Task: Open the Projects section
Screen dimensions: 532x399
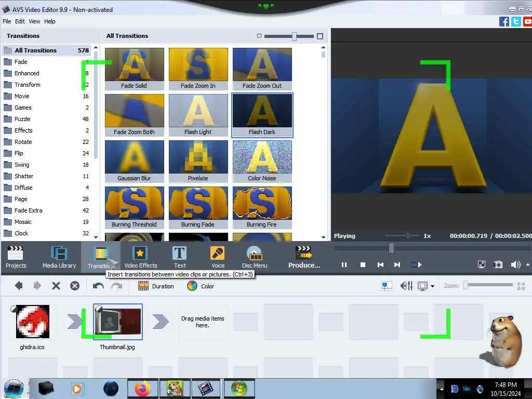Action: coord(16,257)
